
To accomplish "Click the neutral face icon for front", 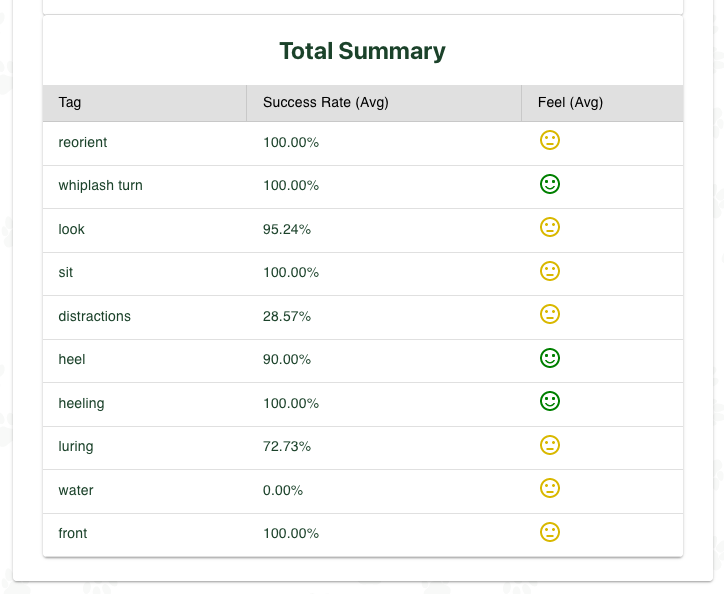I will tap(549, 532).
